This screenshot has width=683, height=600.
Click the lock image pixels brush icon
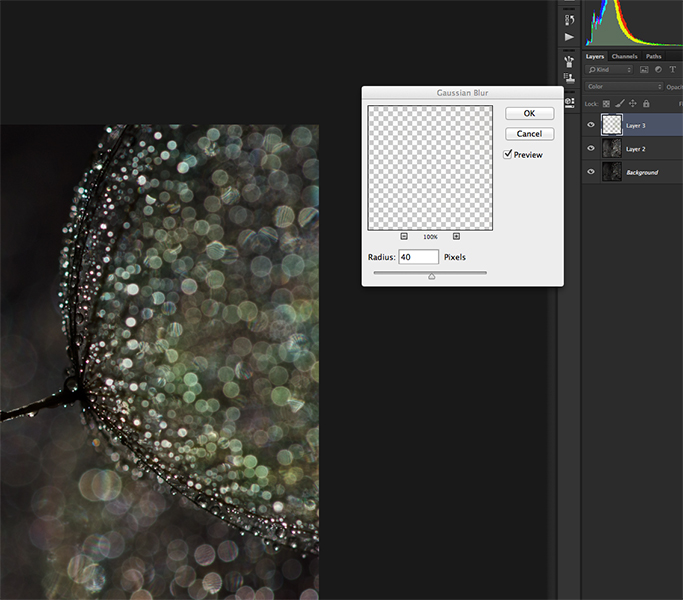pos(620,103)
